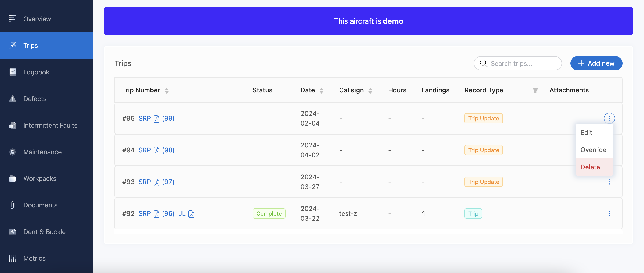The image size is (644, 273).
Task: Open Metrics section
Action: 34,258
